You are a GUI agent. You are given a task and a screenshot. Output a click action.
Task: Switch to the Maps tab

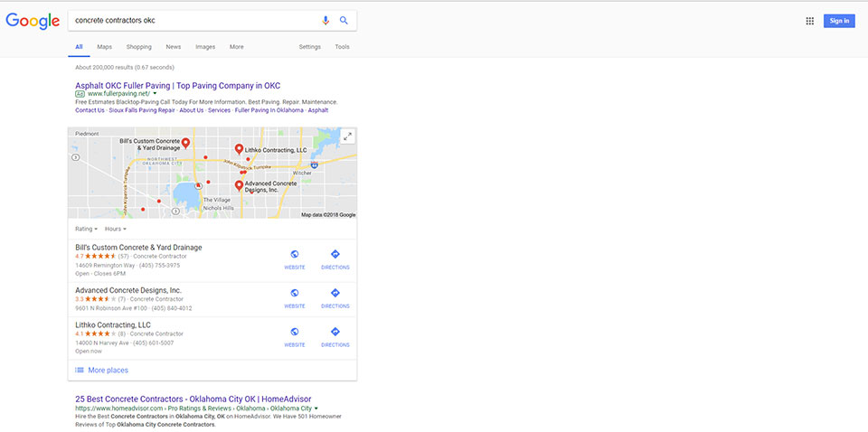click(105, 47)
